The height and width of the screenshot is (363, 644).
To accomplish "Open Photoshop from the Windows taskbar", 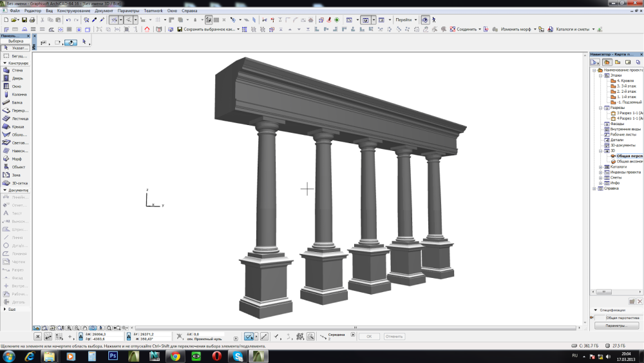I will tap(113, 356).
